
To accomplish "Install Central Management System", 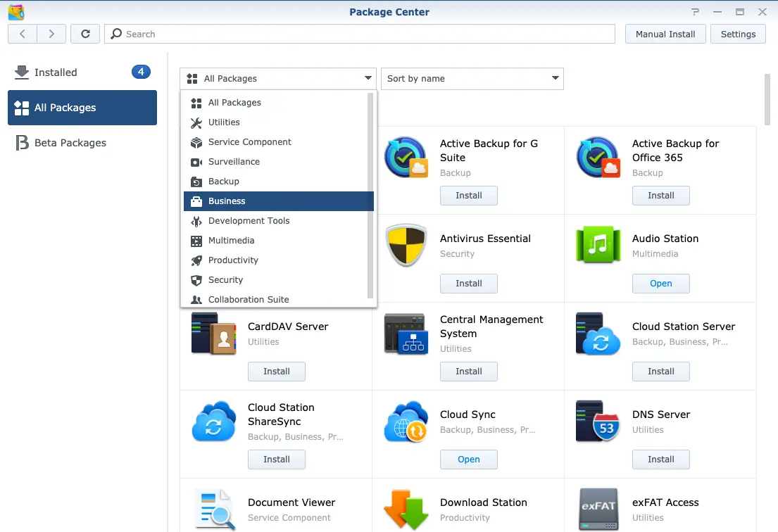I will point(468,372).
